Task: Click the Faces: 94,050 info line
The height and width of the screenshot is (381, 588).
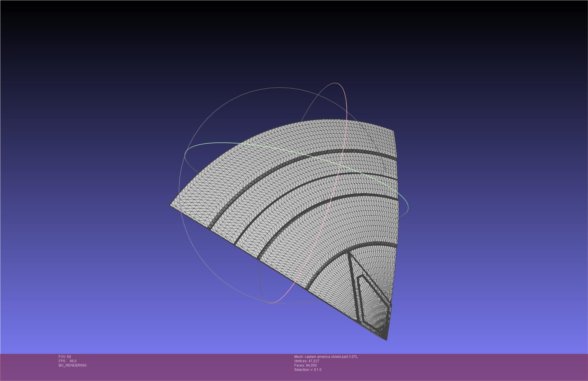Action: coord(306,365)
